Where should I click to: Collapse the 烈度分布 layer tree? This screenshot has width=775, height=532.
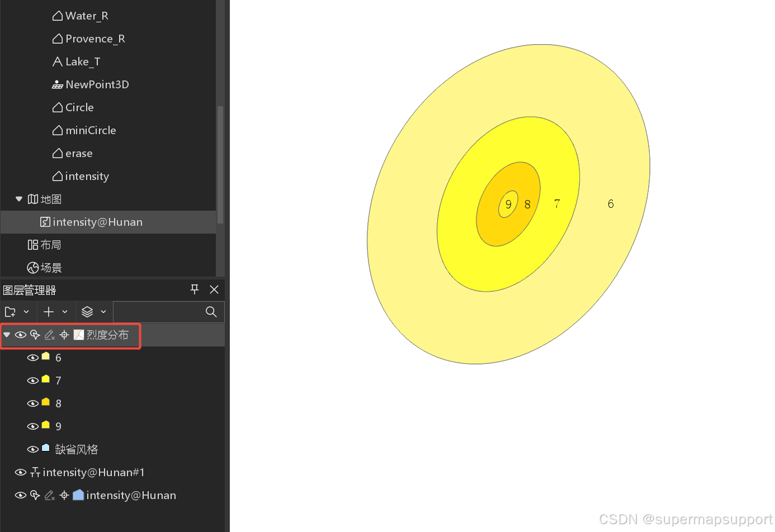point(7,335)
